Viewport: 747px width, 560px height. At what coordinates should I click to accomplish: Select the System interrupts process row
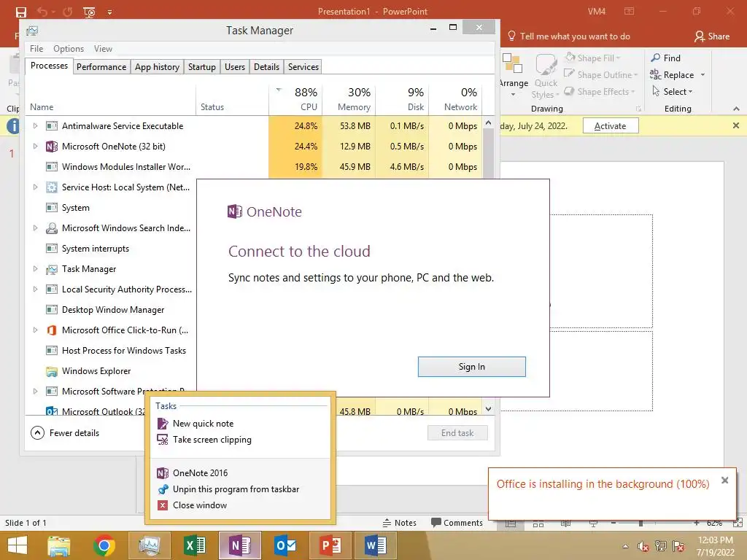point(111,249)
